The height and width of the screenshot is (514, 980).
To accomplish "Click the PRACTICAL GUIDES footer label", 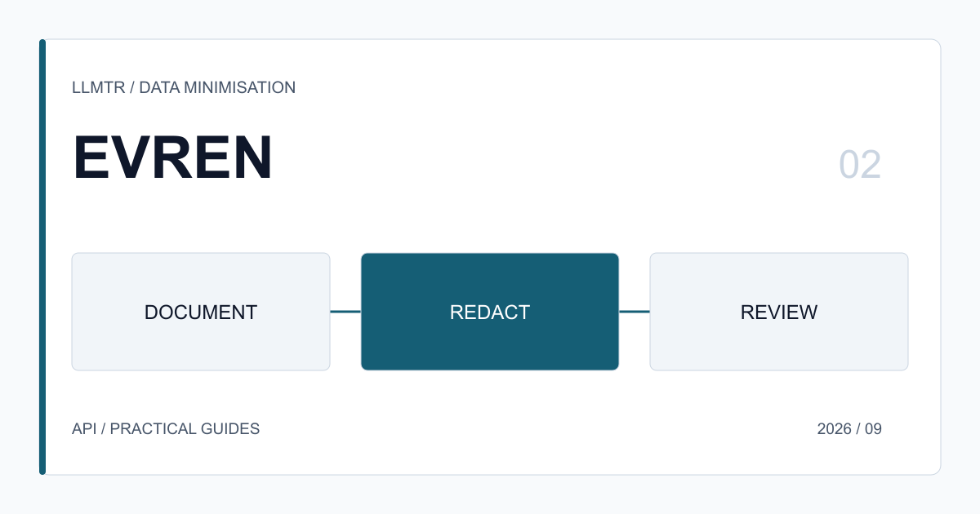I will [x=185, y=428].
